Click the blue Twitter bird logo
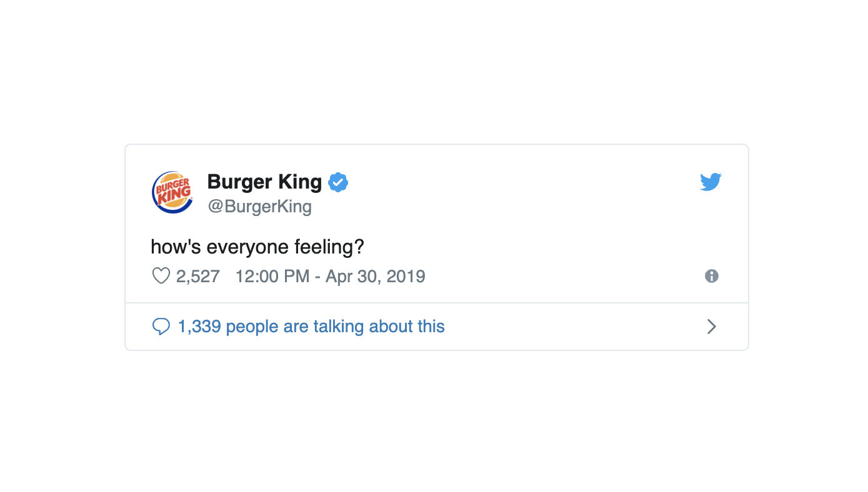Viewport: 868px width, 492px height. [x=711, y=182]
